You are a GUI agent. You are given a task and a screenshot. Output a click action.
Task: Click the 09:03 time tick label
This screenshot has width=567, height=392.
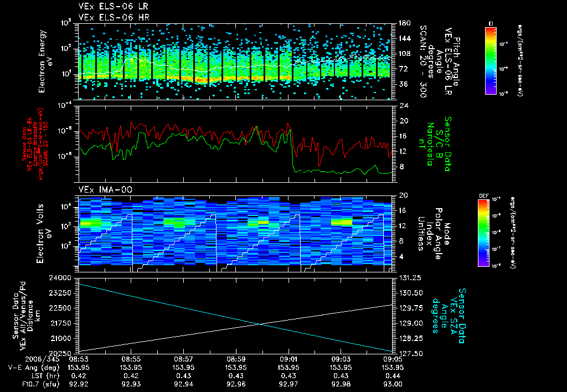click(x=341, y=359)
